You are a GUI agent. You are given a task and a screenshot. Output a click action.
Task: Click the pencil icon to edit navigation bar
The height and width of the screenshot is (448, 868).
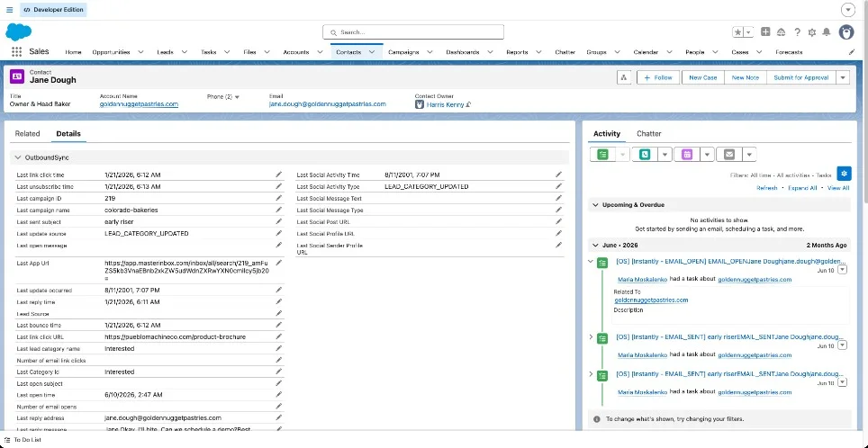[x=852, y=52]
